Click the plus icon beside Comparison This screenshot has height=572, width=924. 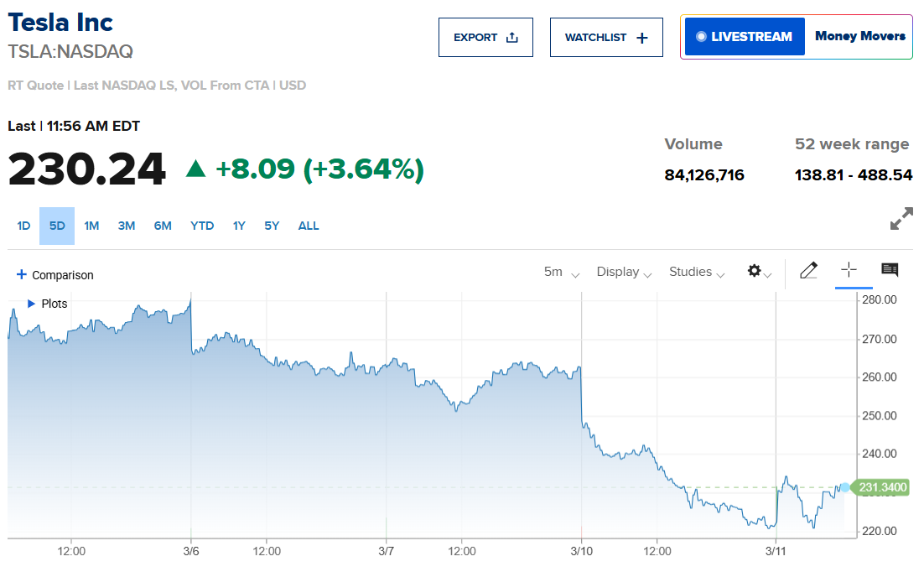(x=22, y=274)
